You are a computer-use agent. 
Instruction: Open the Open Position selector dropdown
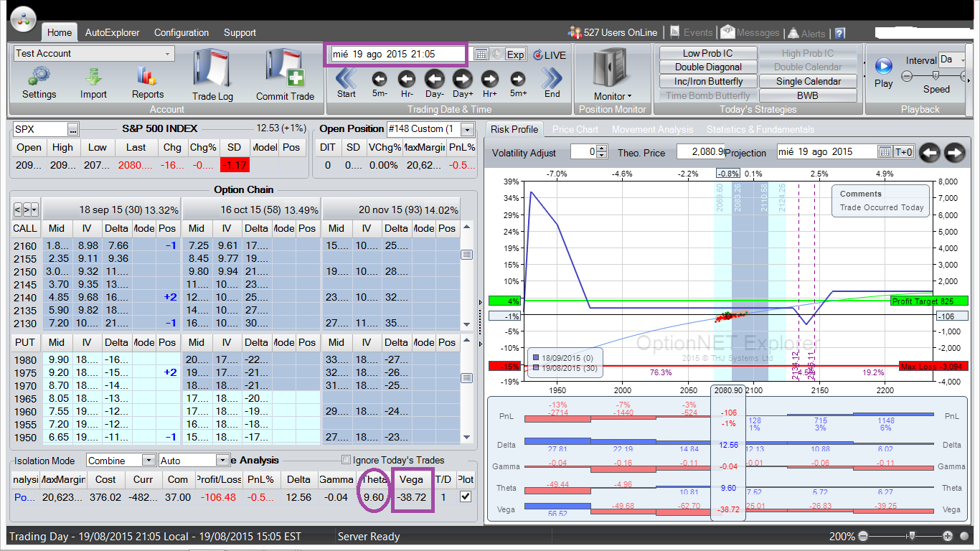pos(468,129)
